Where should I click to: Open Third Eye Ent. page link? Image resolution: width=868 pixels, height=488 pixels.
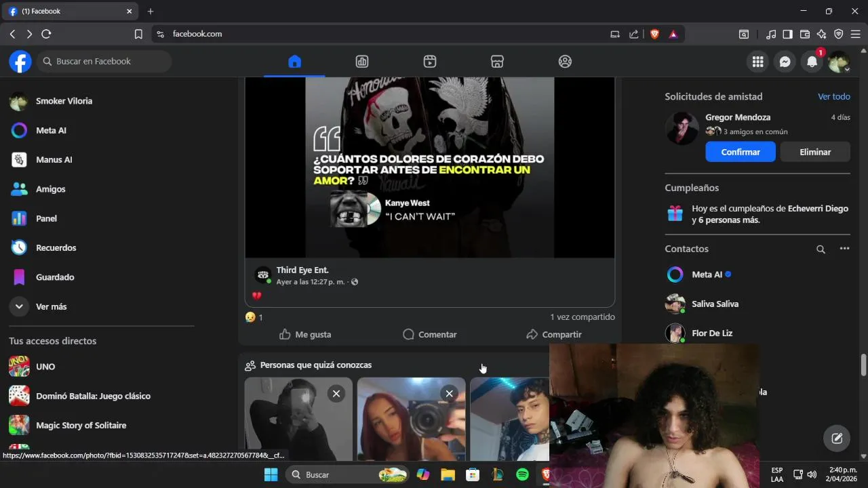tap(302, 270)
